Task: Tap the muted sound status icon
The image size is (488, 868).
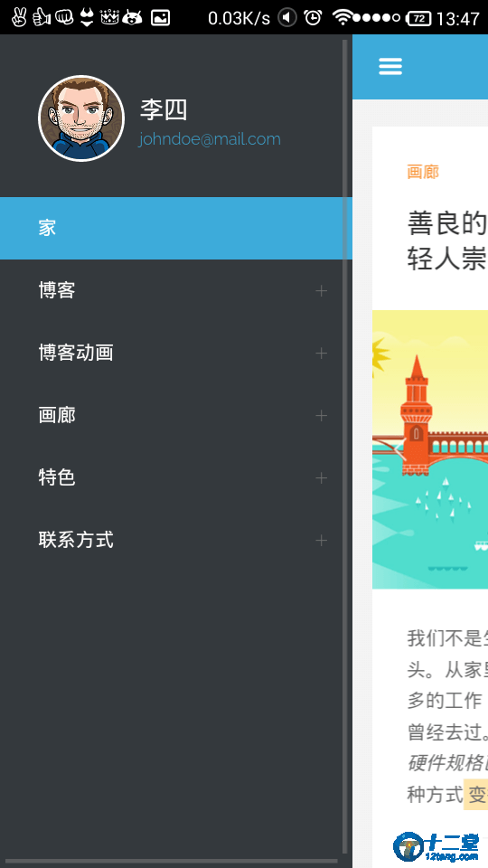Action: (286, 18)
